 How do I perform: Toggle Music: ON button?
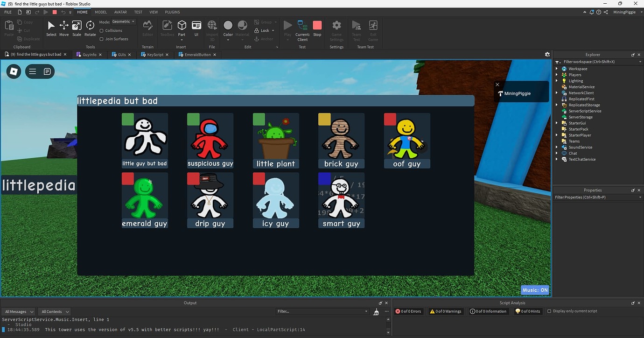535,290
